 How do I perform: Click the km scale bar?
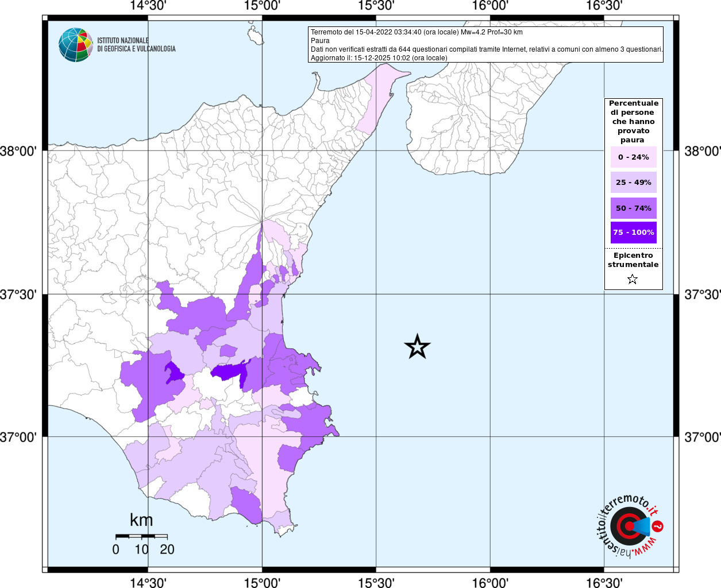141,536
